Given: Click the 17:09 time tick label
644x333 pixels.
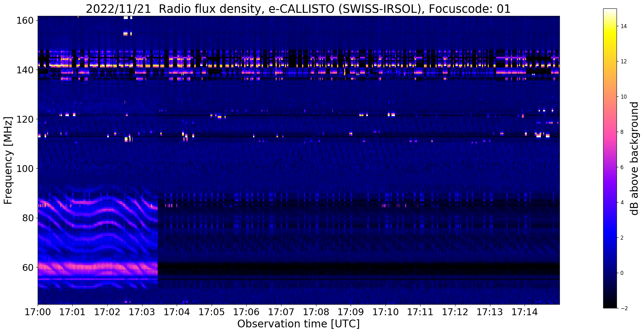Looking at the screenshot, I should tap(351, 312).
